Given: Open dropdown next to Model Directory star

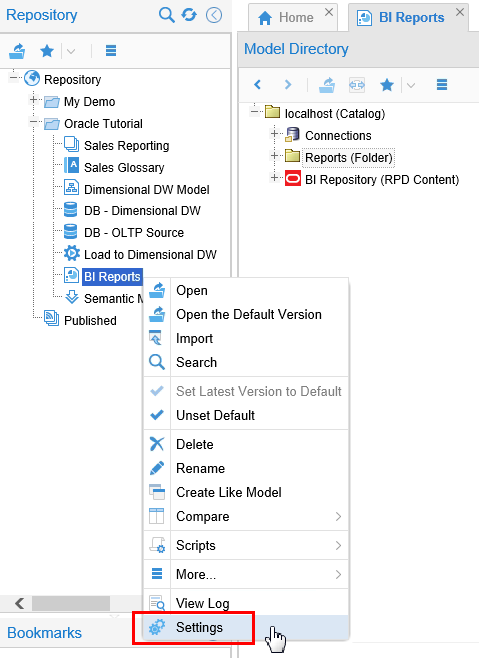Looking at the screenshot, I should pyautogui.click(x=411, y=86).
